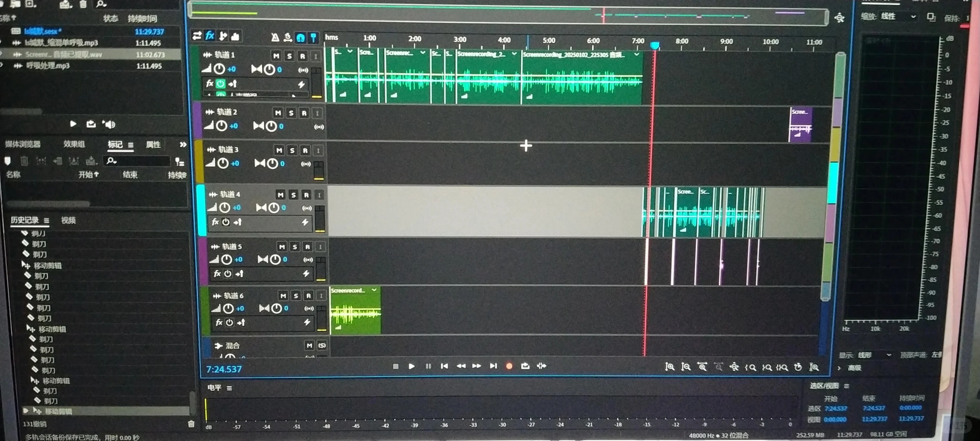Switch to the Video (视频) tab
Image resolution: width=980 pixels, height=441 pixels.
pyautogui.click(x=68, y=220)
